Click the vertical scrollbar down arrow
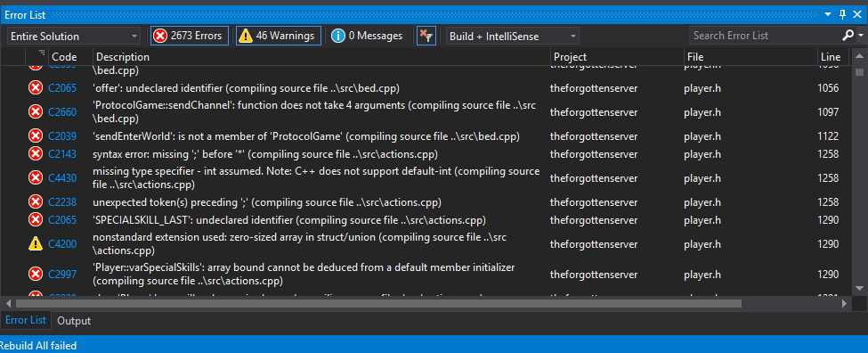Screen dimensions: 868x353 [859, 288]
